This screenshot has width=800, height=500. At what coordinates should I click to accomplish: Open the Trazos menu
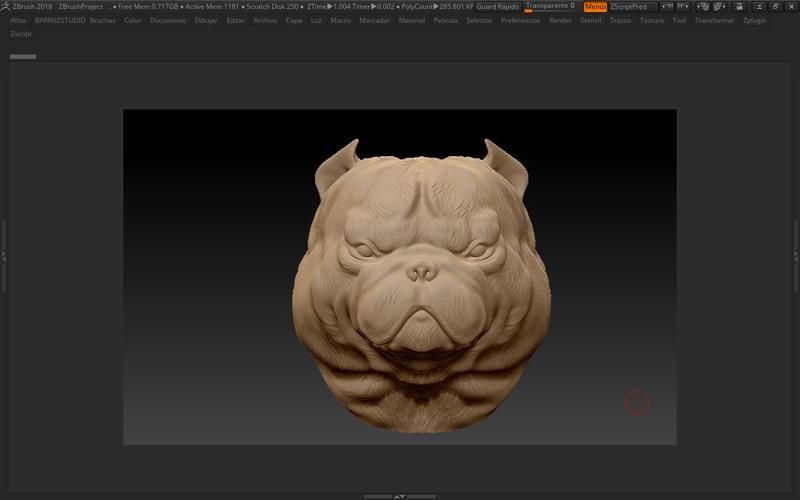point(620,20)
